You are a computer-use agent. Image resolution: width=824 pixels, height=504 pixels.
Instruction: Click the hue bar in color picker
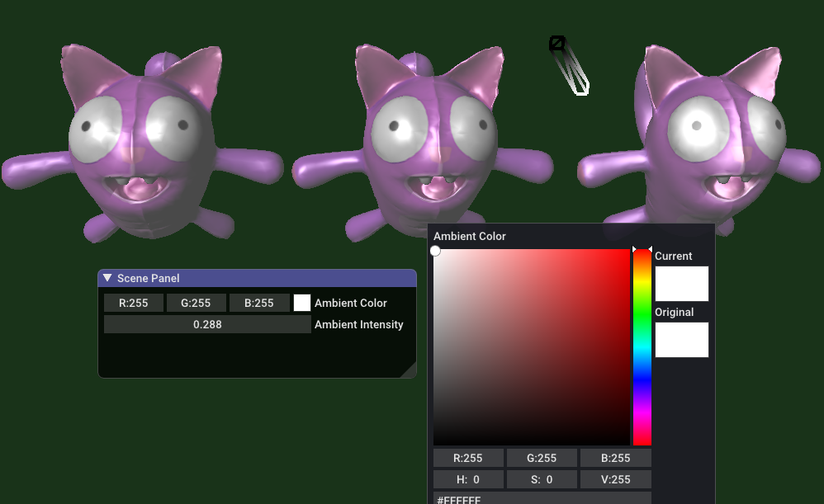(642, 347)
